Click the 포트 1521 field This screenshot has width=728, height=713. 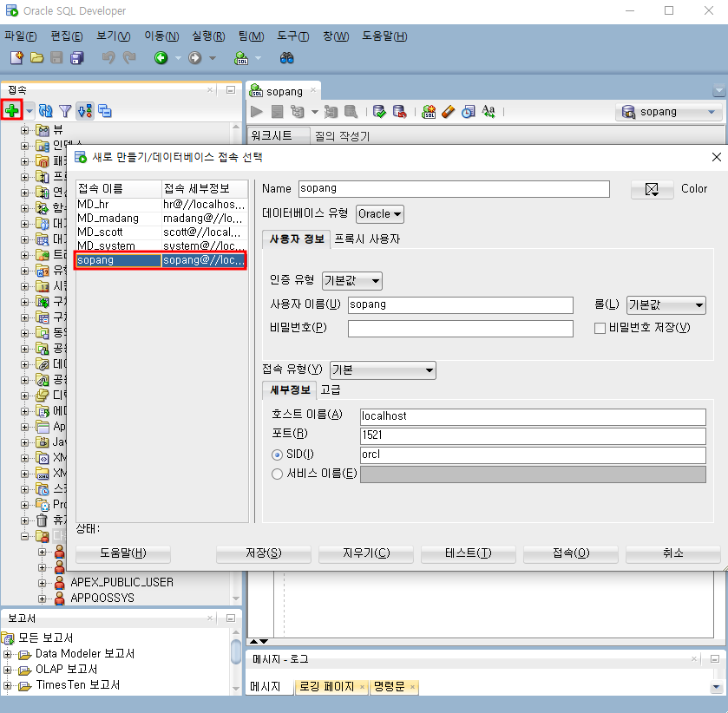point(533,436)
